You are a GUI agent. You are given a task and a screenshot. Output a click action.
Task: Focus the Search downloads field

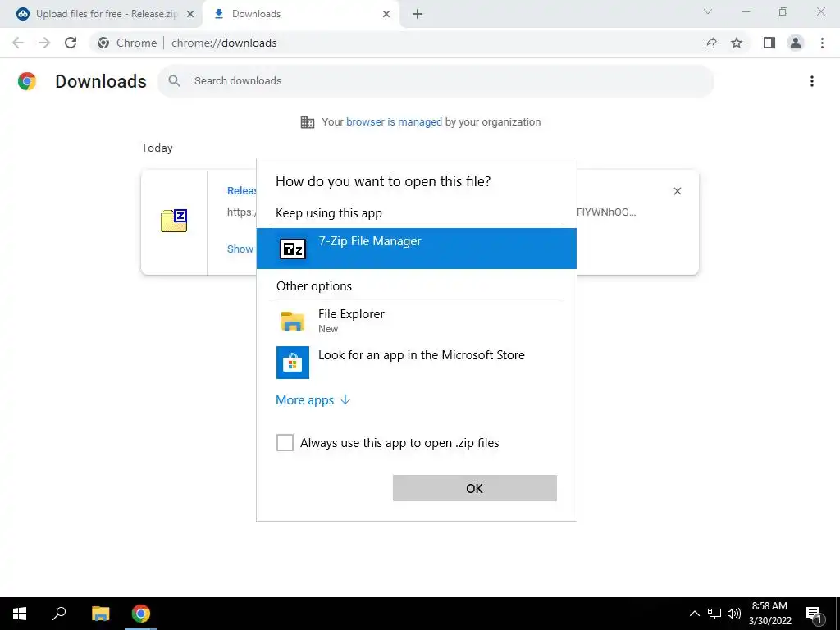point(436,81)
